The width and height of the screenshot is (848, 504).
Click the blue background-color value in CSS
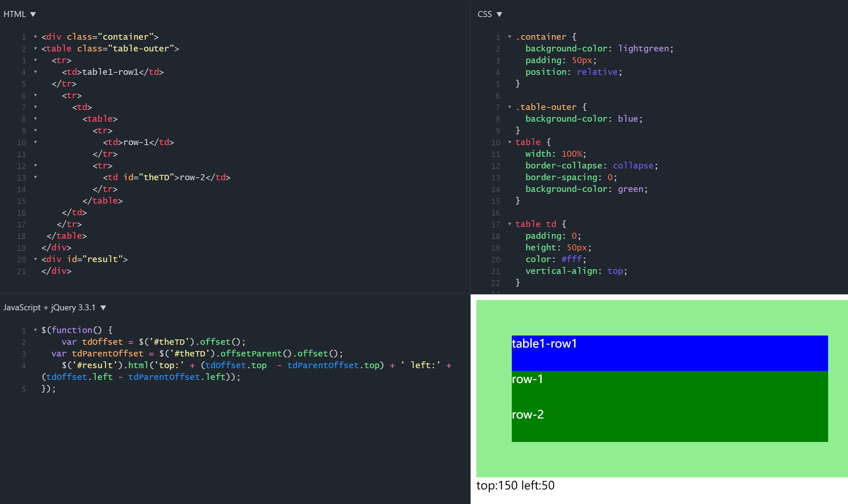click(x=628, y=119)
